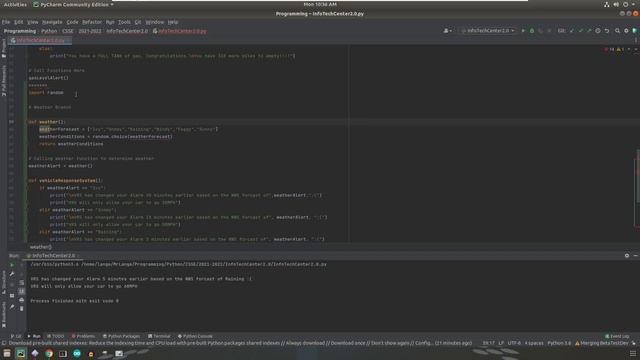Open the Git menu

coord(138,22)
